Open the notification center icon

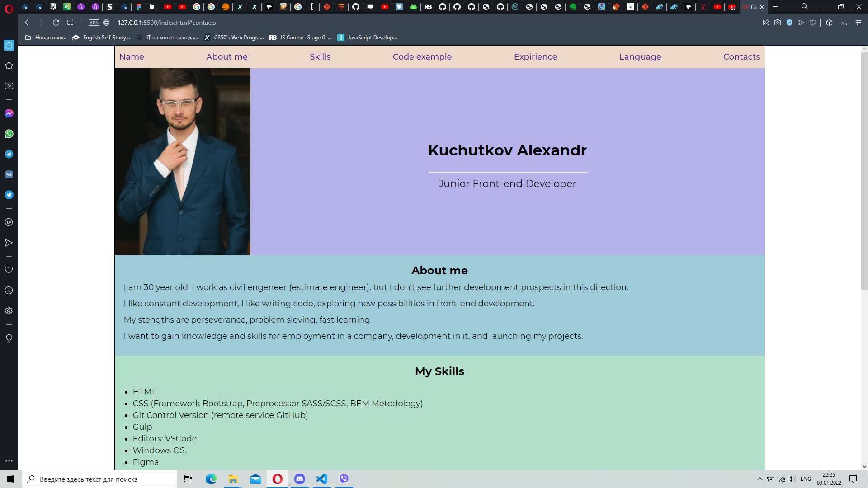point(853,479)
